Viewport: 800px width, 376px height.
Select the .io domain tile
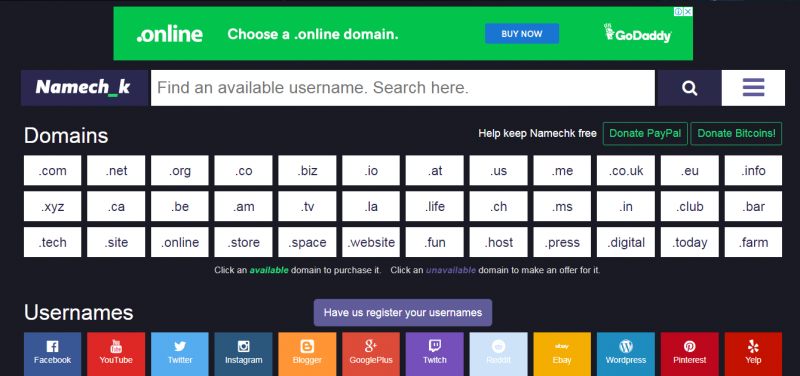point(371,170)
